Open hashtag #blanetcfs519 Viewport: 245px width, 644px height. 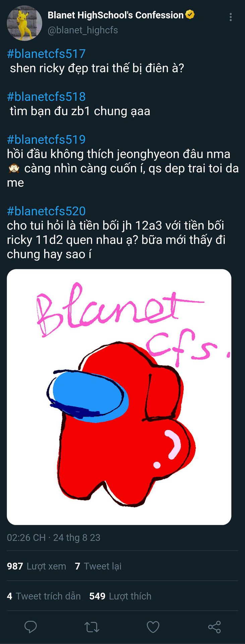tap(46, 140)
